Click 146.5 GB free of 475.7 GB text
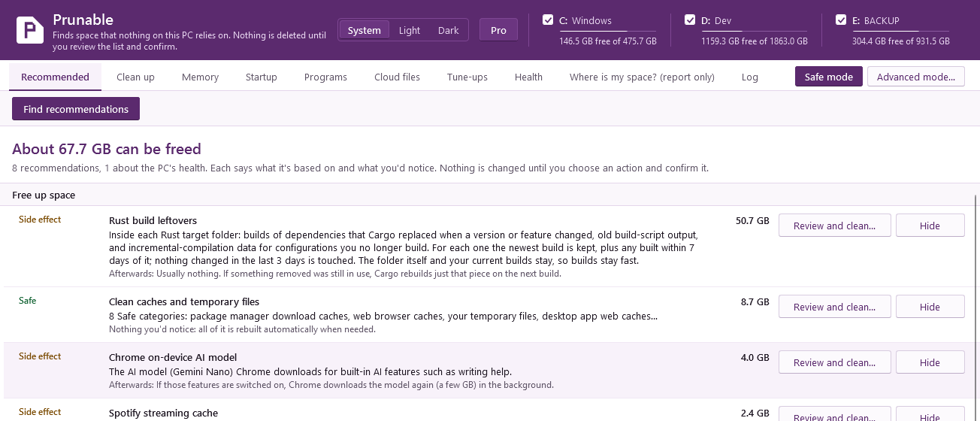The width and height of the screenshot is (980, 421). (608, 41)
